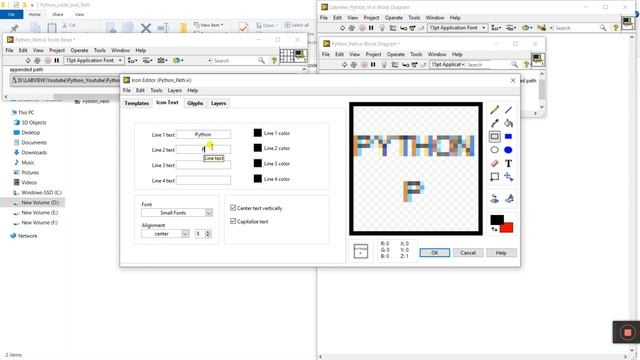Click the Line 4 color swatch

258,178
